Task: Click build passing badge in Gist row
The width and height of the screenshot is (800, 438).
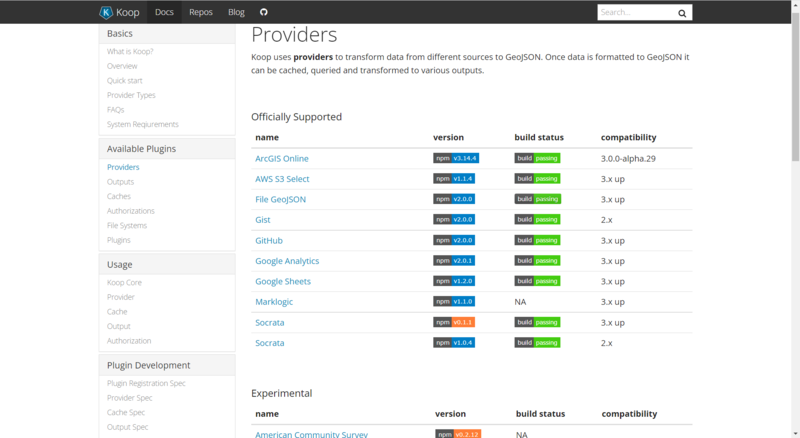Action: click(537, 220)
